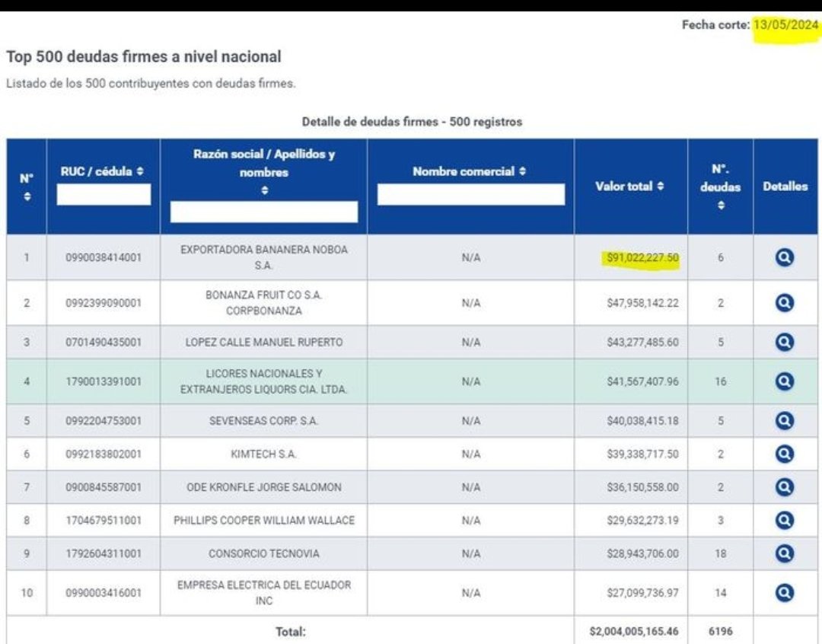
Task: Click the LOPEZ CALLE MANUEL RUPERTO name
Action: point(264,343)
